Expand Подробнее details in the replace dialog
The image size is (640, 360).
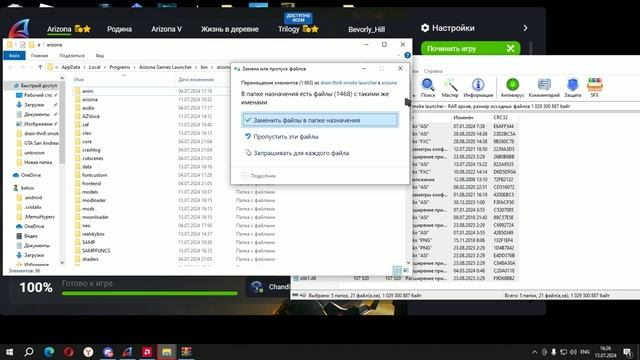[x=259, y=176]
